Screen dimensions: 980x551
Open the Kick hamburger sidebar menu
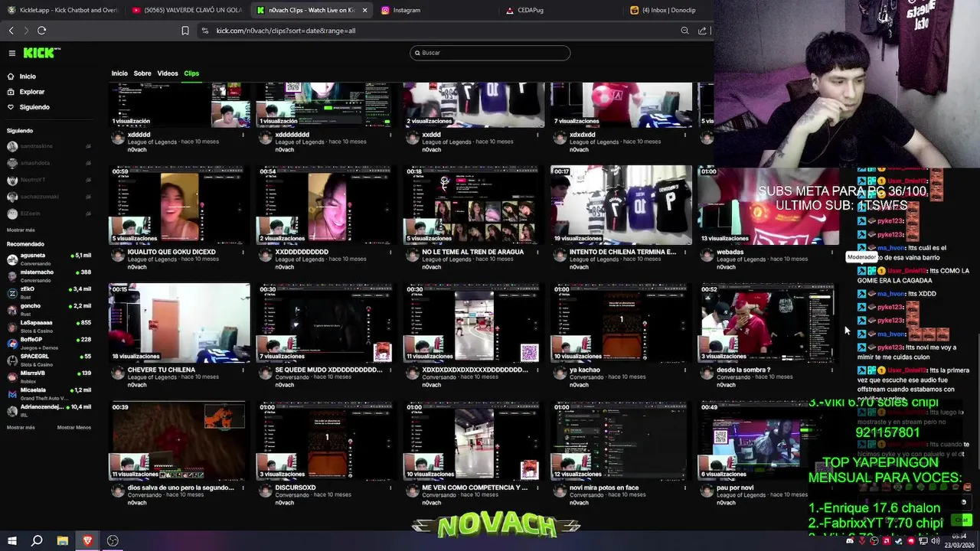tap(12, 53)
